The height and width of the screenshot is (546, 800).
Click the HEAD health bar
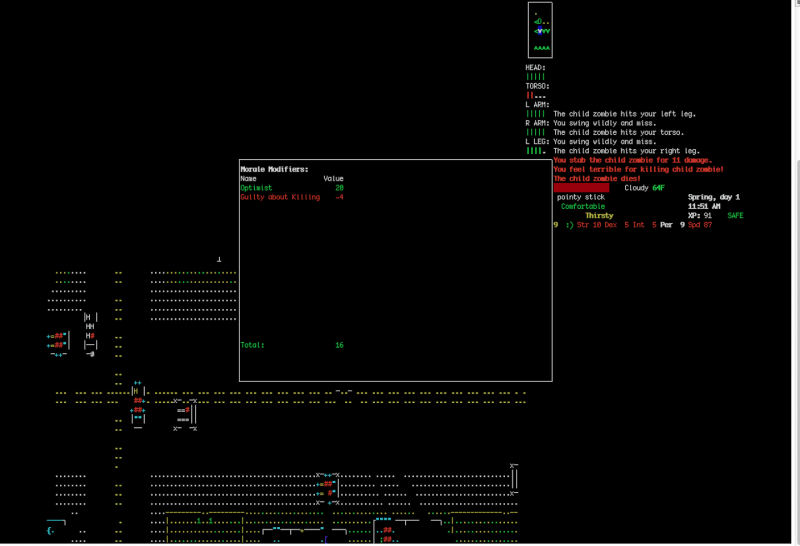pos(535,77)
